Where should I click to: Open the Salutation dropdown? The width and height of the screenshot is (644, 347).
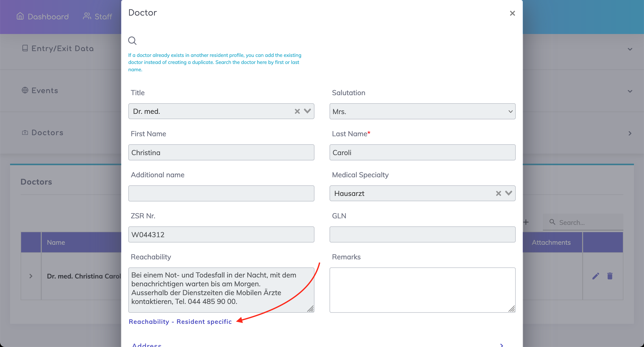pos(422,111)
